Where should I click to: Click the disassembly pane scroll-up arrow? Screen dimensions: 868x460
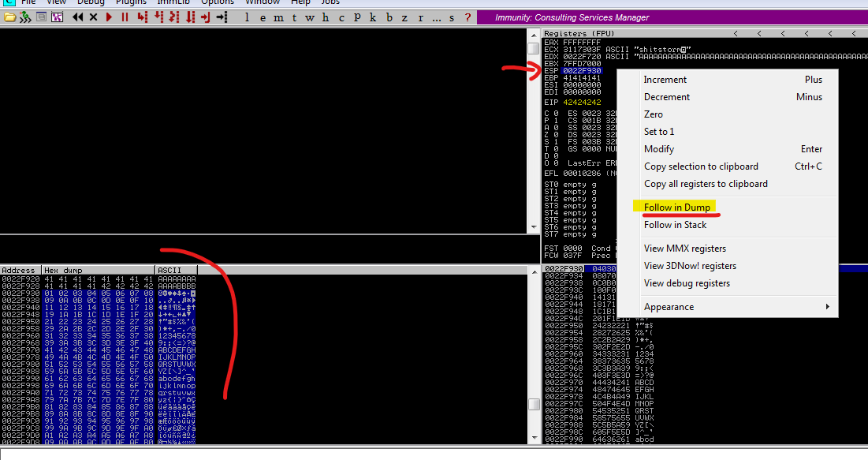(534, 35)
